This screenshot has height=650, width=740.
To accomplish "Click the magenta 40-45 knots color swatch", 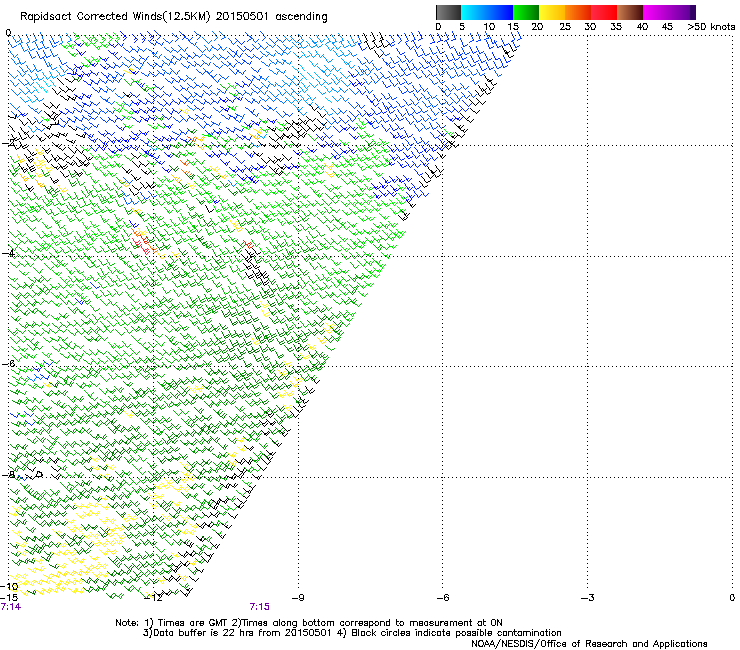I will [656, 12].
